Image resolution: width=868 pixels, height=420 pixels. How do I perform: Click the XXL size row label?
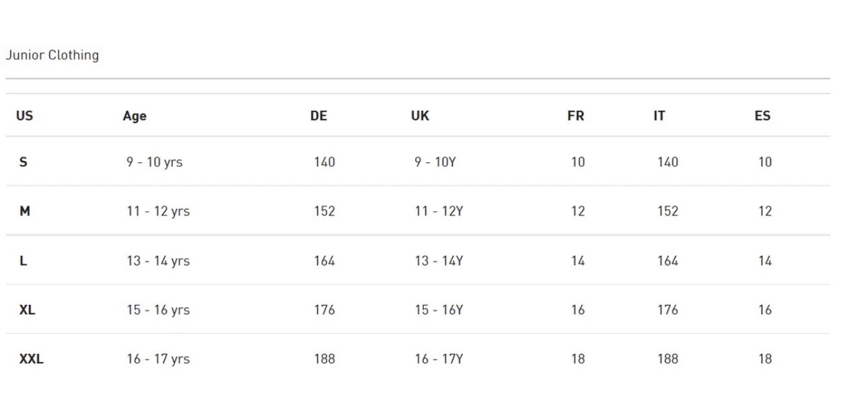[32, 359]
